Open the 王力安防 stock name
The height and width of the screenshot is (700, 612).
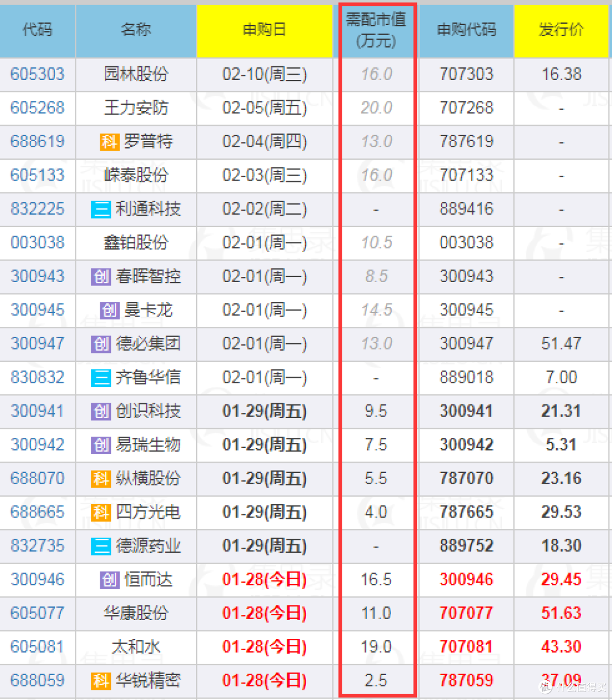click(136, 108)
